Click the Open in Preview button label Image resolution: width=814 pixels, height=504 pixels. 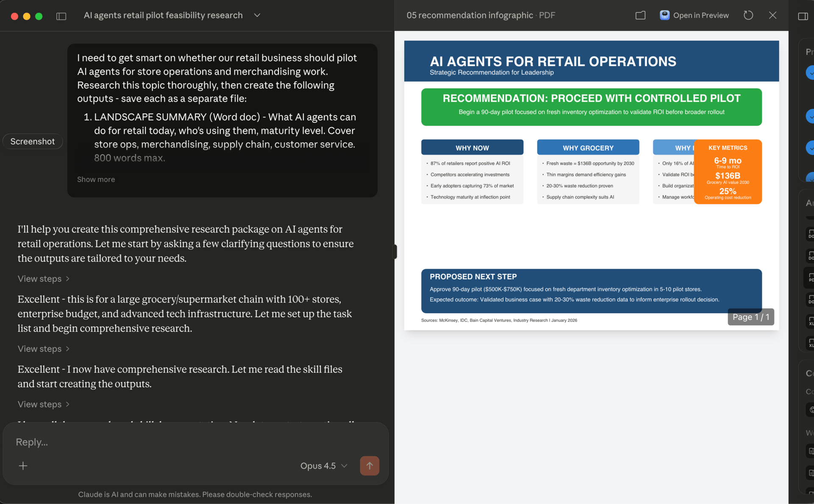click(x=701, y=15)
